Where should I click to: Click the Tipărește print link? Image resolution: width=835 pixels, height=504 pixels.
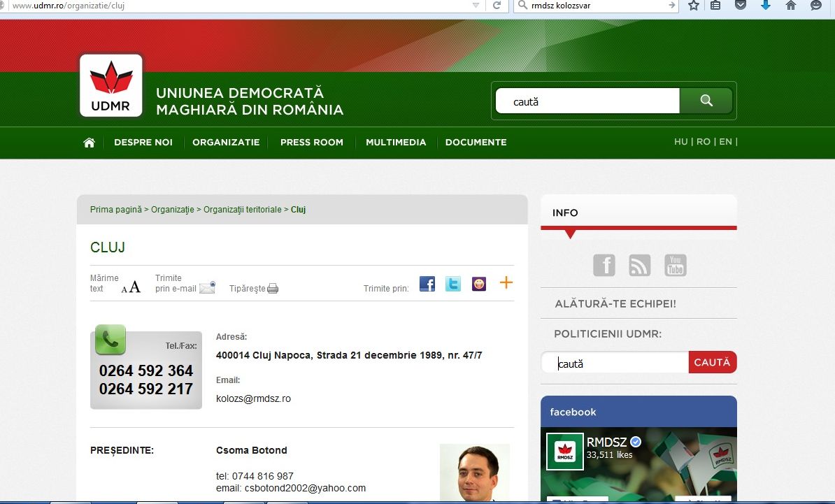click(247, 289)
